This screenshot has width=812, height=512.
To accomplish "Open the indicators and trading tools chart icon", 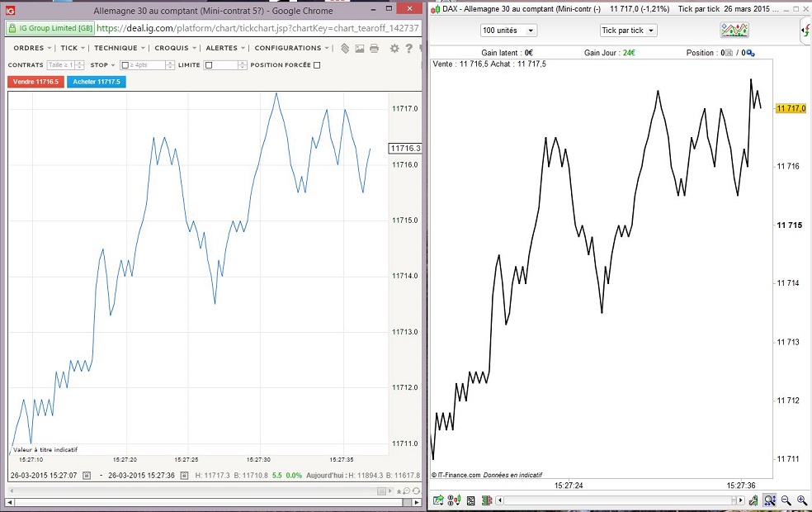I will [734, 30].
